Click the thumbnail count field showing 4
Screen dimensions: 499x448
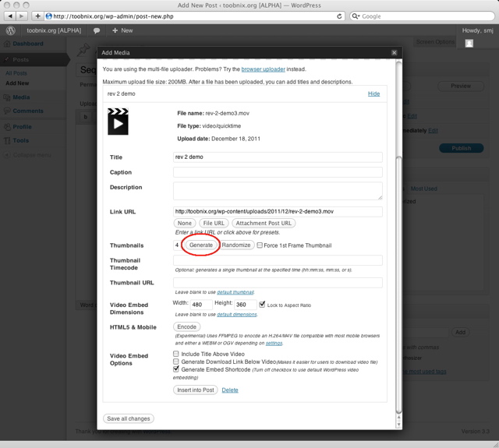(177, 245)
